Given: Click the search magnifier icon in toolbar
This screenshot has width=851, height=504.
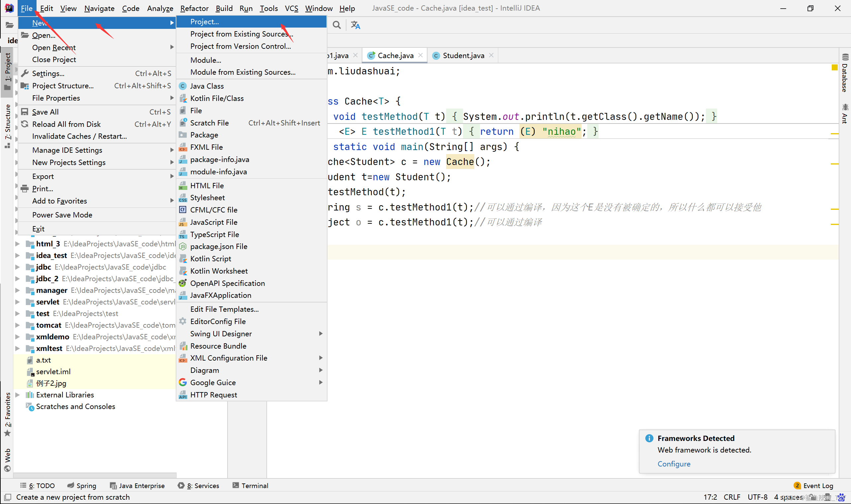Looking at the screenshot, I should pos(336,25).
